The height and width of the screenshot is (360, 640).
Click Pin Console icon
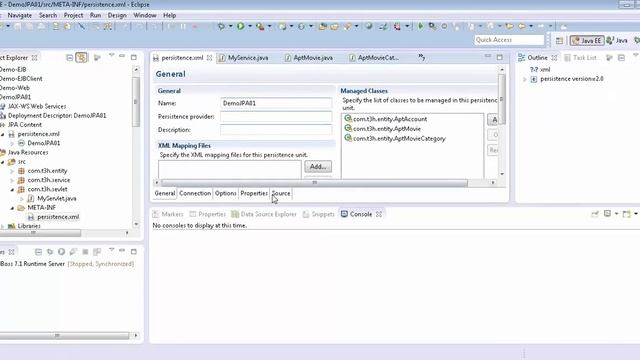[x=595, y=213]
